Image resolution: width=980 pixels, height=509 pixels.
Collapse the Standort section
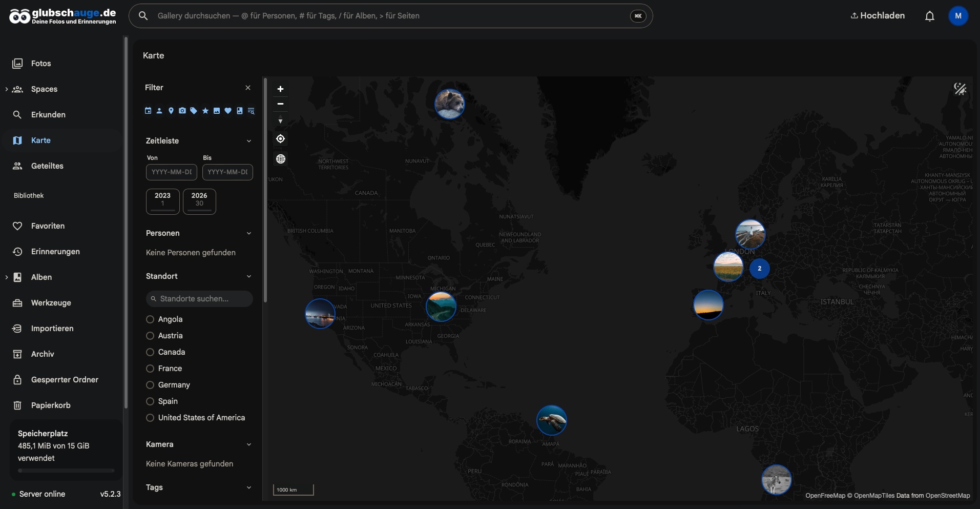249,276
